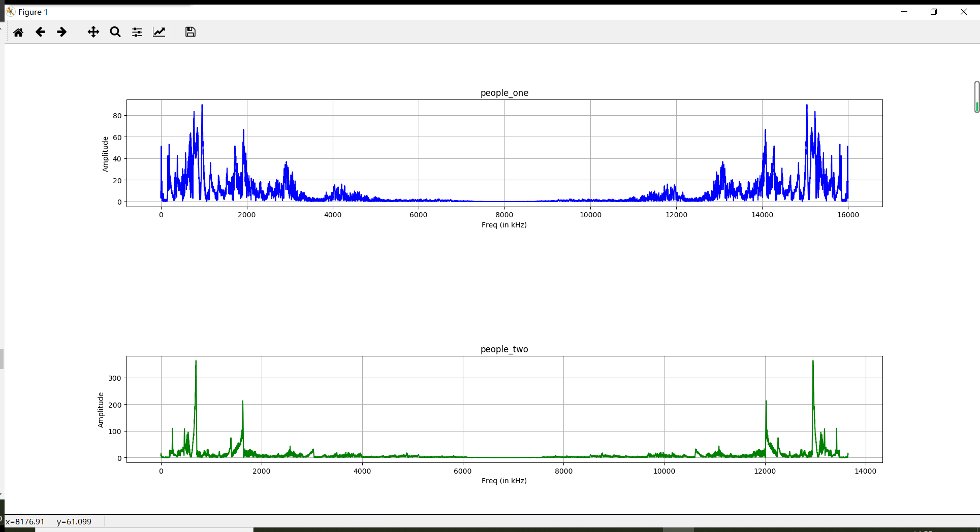Reset view with the Home icon
Image resolution: width=980 pixels, height=532 pixels.
coord(18,32)
